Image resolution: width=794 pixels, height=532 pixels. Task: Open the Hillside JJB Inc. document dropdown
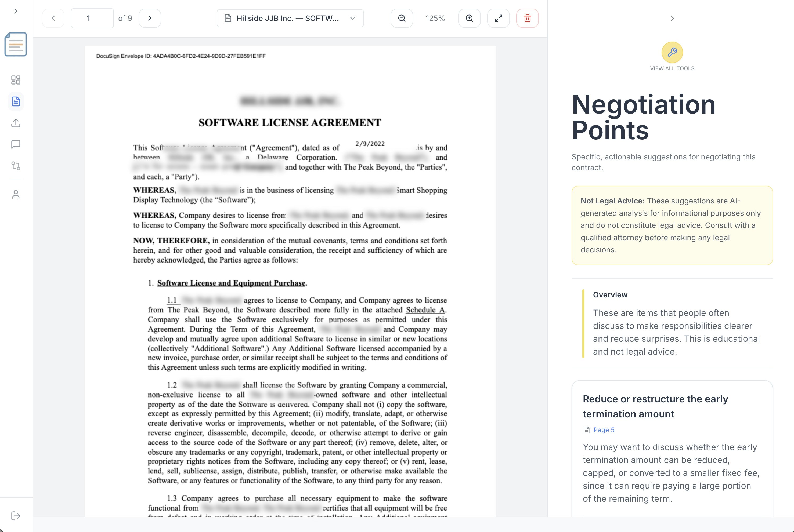pyautogui.click(x=290, y=18)
